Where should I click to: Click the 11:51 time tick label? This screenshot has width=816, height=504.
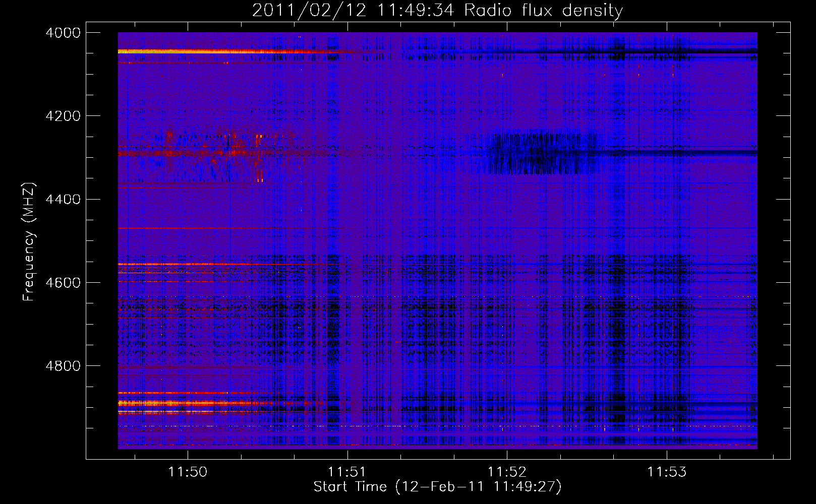(347, 472)
